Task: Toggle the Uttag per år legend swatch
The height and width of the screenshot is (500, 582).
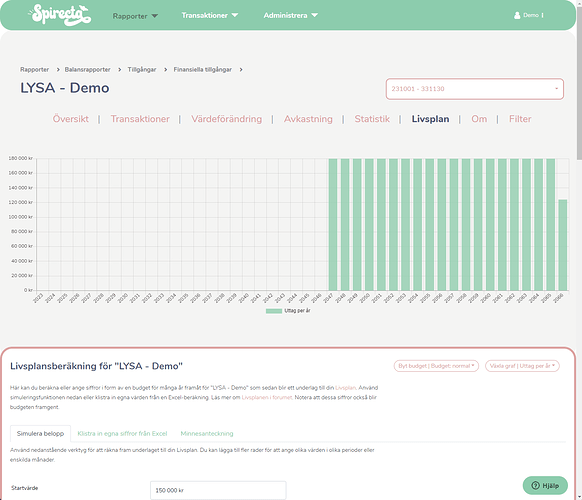Action: [x=274, y=311]
